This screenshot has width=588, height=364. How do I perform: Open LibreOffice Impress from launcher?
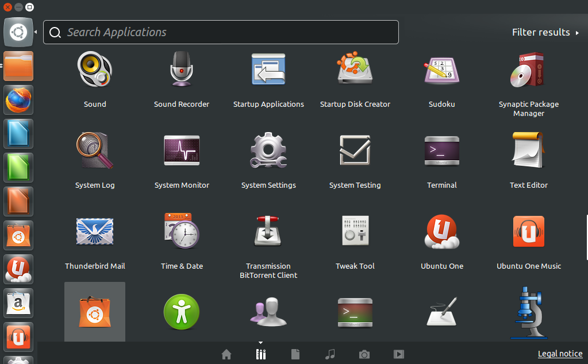[x=18, y=202]
